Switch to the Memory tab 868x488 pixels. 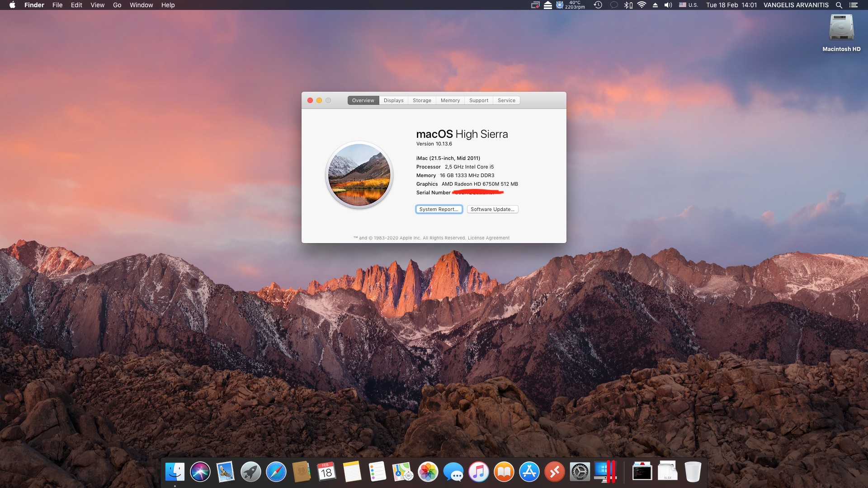pyautogui.click(x=450, y=100)
